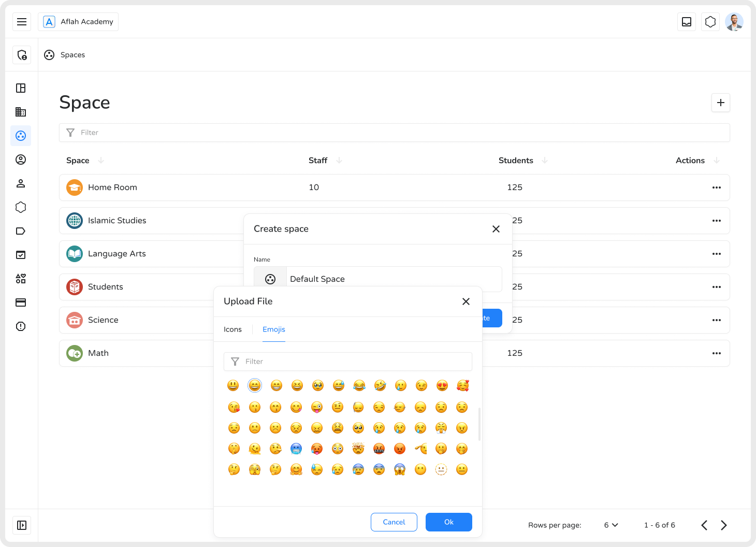756x547 pixels.
Task: Choose the space icon beside Default Space
Action: 270,279
